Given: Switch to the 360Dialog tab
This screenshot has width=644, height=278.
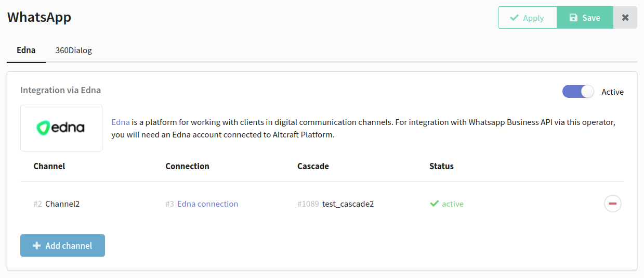Looking at the screenshot, I should point(74,50).
